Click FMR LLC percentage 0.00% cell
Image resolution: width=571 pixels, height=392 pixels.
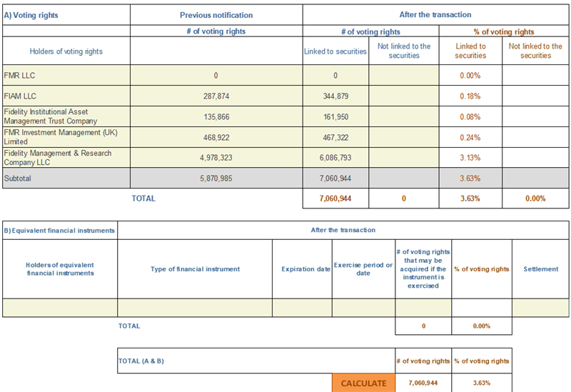coord(470,76)
